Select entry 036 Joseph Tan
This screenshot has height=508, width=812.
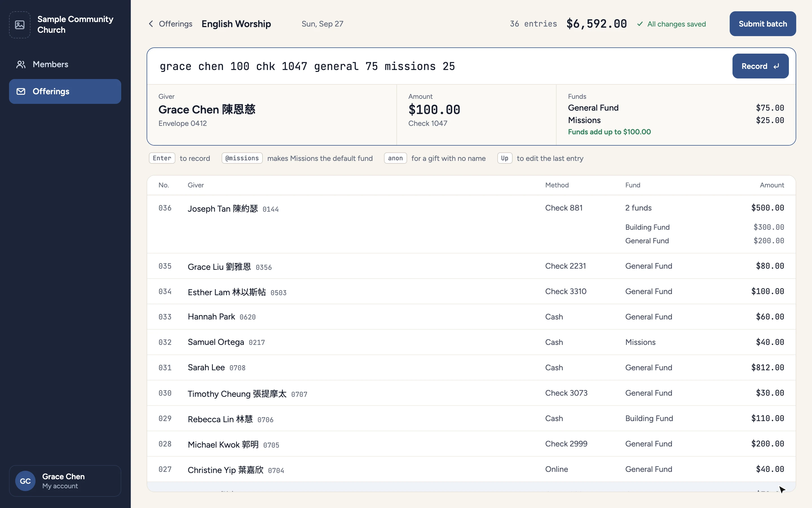pyautogui.click(x=471, y=224)
